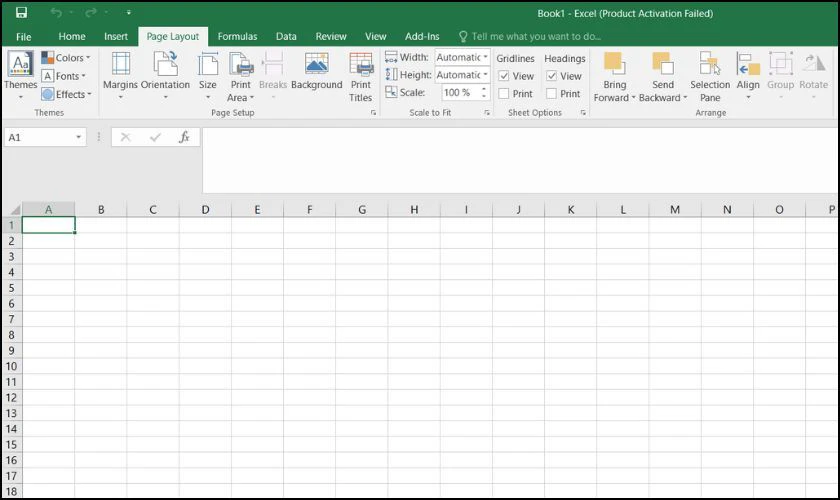Click inside the formula bar
Viewport: 840px width, 500px height.
(520, 160)
